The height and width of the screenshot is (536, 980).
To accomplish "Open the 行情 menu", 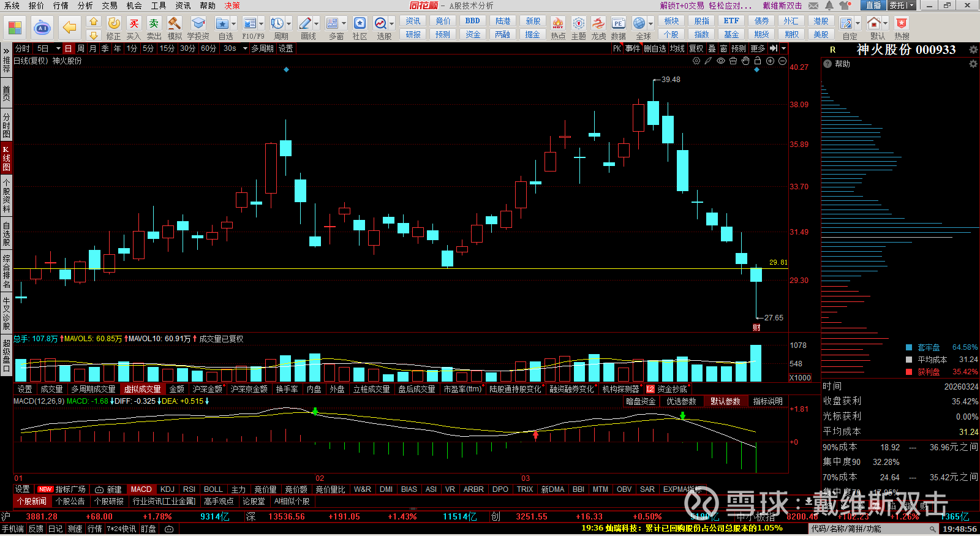I will tap(61, 6).
